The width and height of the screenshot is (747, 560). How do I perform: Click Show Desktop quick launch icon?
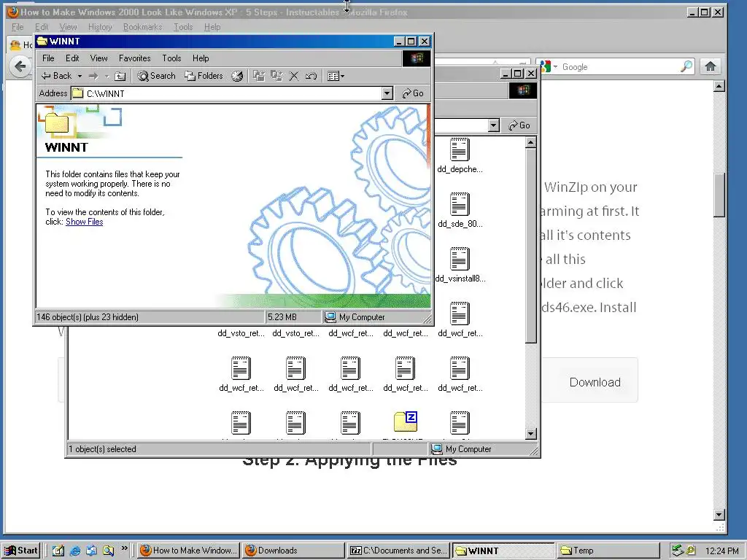[x=58, y=551]
